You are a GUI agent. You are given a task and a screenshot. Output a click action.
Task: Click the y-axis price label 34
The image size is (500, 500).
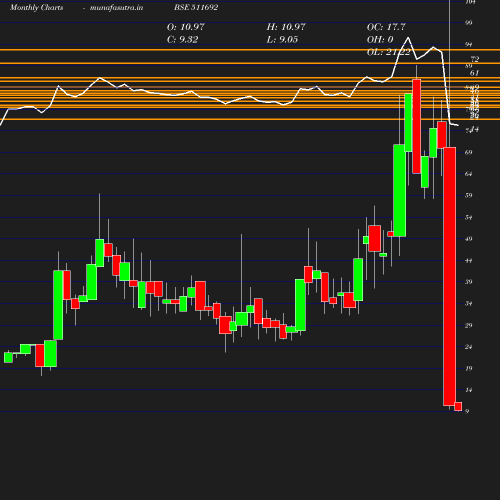click(x=468, y=303)
